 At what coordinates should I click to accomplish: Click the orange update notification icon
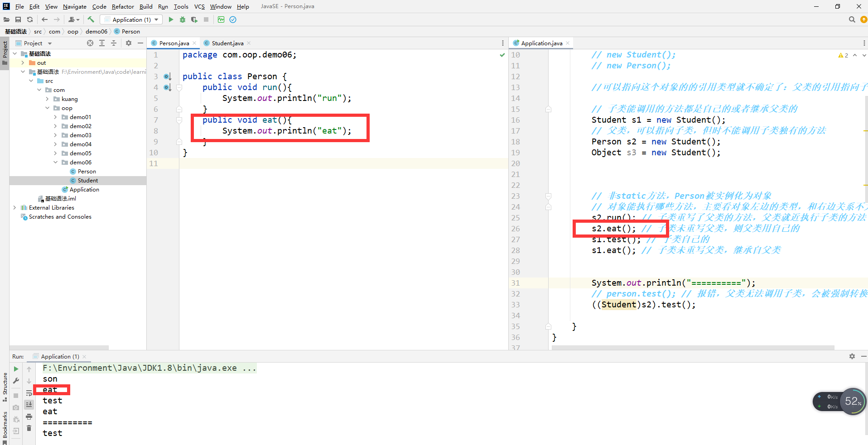(863, 19)
